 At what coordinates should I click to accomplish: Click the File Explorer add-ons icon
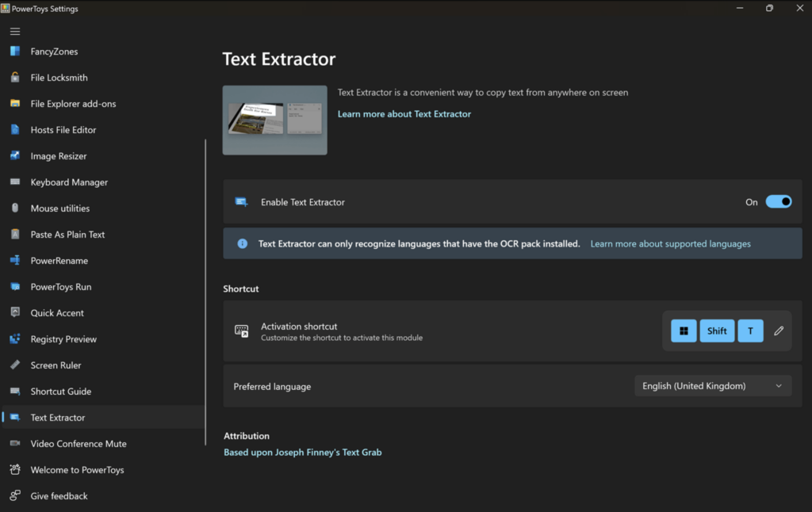(15, 104)
